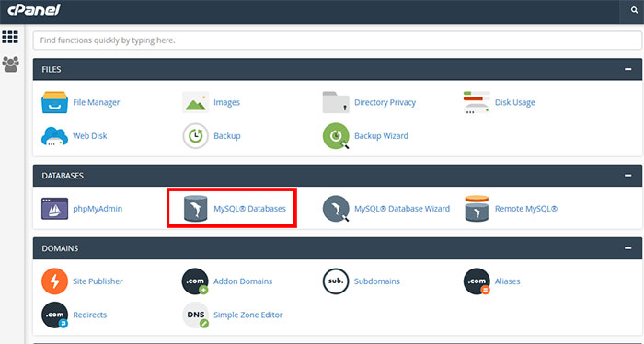The image size is (644, 344).
Task: Open the Backup Wizard link
Action: (381, 136)
